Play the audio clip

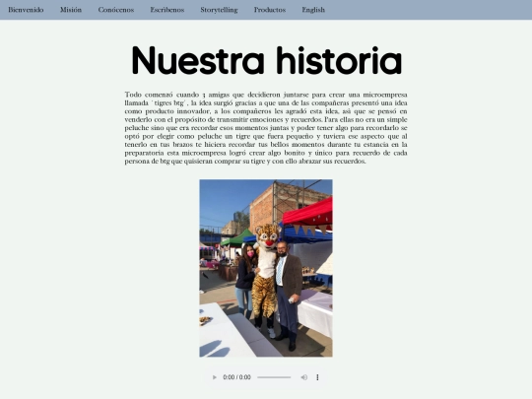214,377
